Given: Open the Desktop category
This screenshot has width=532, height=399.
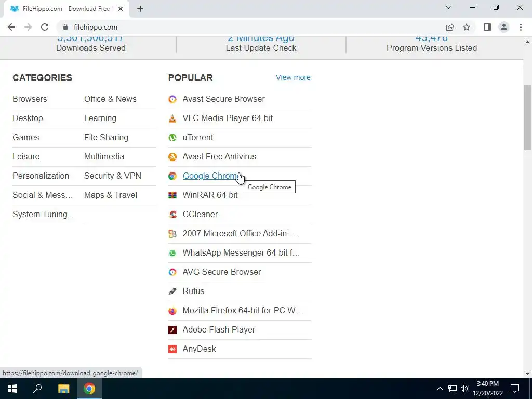Looking at the screenshot, I should coord(28,118).
